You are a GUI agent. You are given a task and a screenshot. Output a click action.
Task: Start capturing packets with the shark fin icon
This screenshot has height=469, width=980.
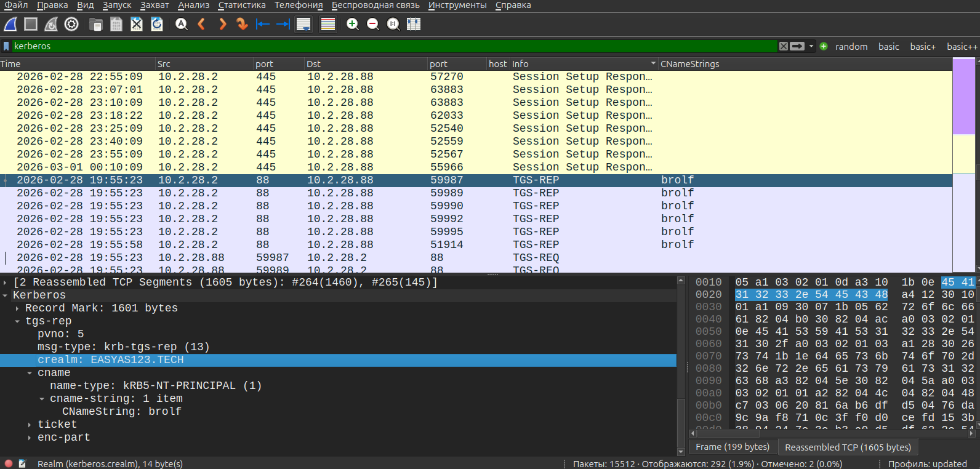point(10,24)
